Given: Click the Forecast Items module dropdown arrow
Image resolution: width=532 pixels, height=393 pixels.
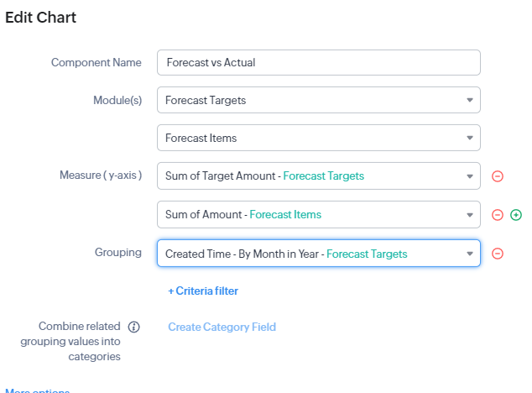Looking at the screenshot, I should [x=470, y=139].
